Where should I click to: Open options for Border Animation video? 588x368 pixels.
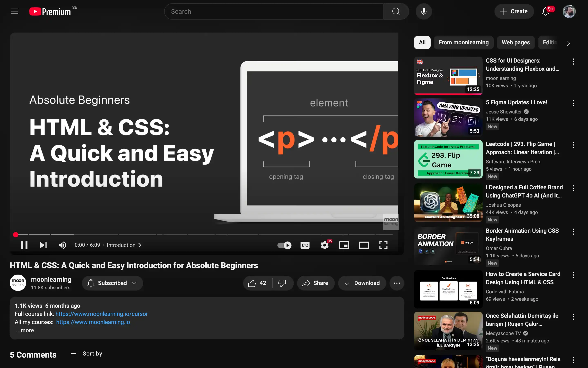(573, 232)
